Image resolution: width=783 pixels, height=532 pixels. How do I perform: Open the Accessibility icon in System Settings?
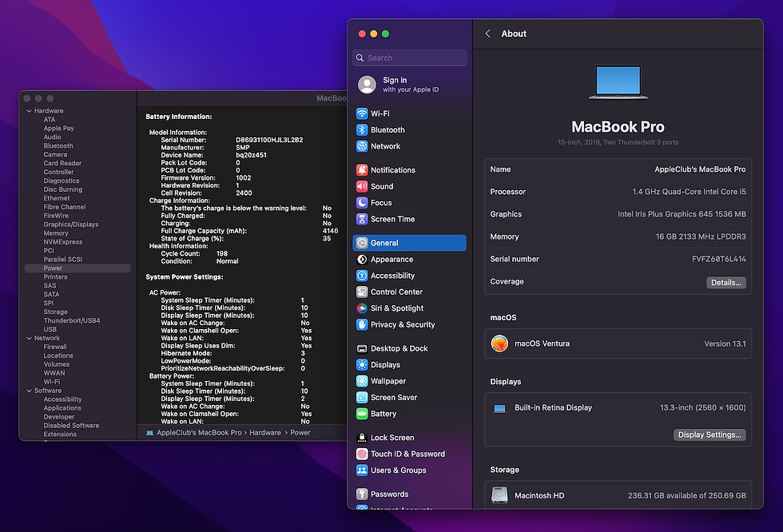pyautogui.click(x=362, y=276)
